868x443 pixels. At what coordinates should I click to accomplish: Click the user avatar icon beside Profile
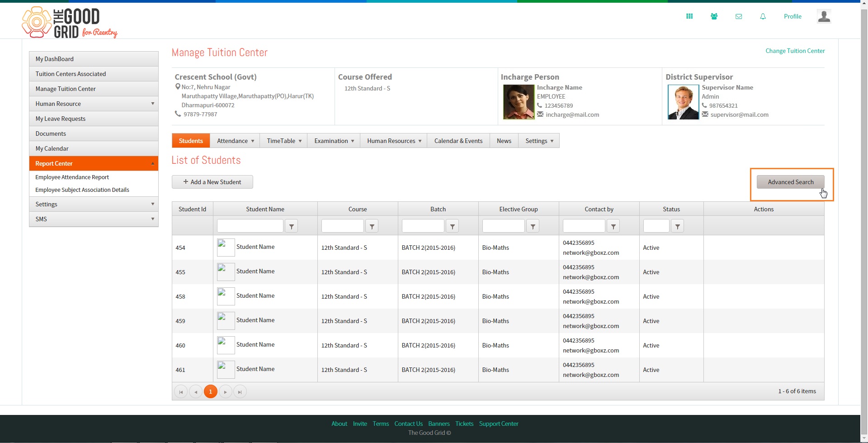tap(824, 16)
